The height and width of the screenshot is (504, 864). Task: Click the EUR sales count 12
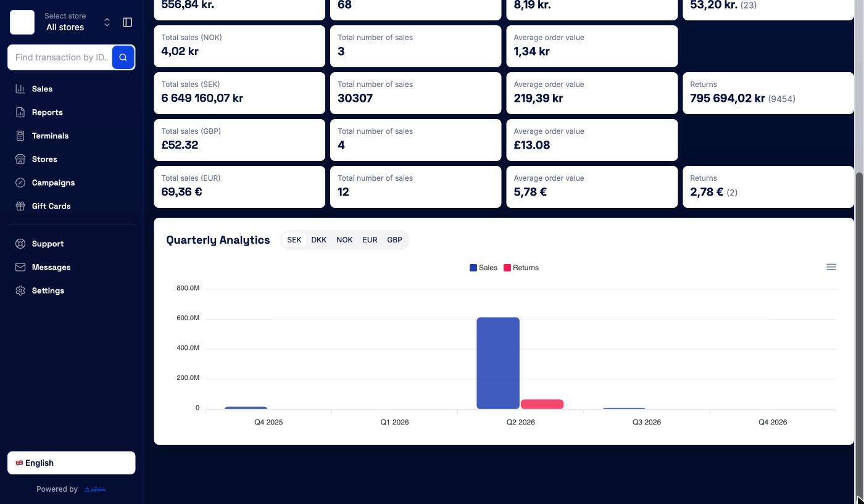343,192
